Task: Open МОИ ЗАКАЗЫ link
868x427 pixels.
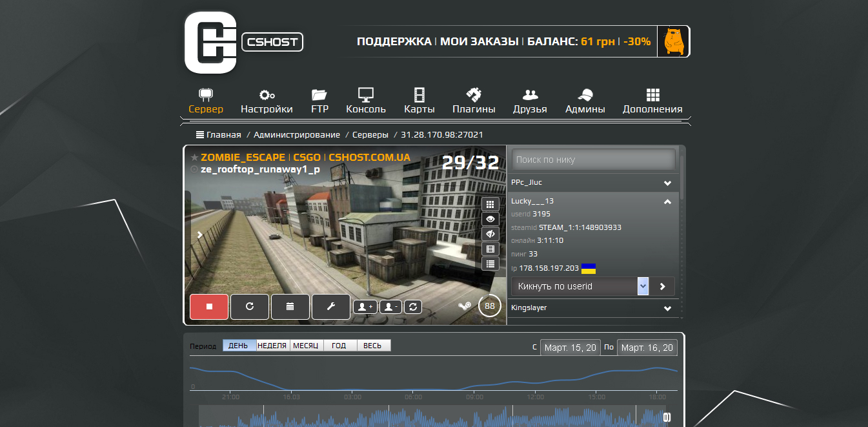Action: 479,41
